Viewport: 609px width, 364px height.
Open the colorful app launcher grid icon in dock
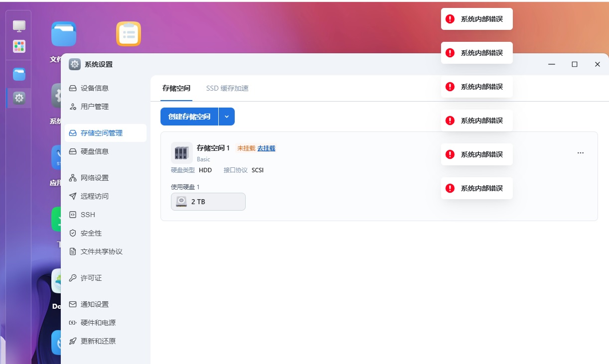click(19, 46)
